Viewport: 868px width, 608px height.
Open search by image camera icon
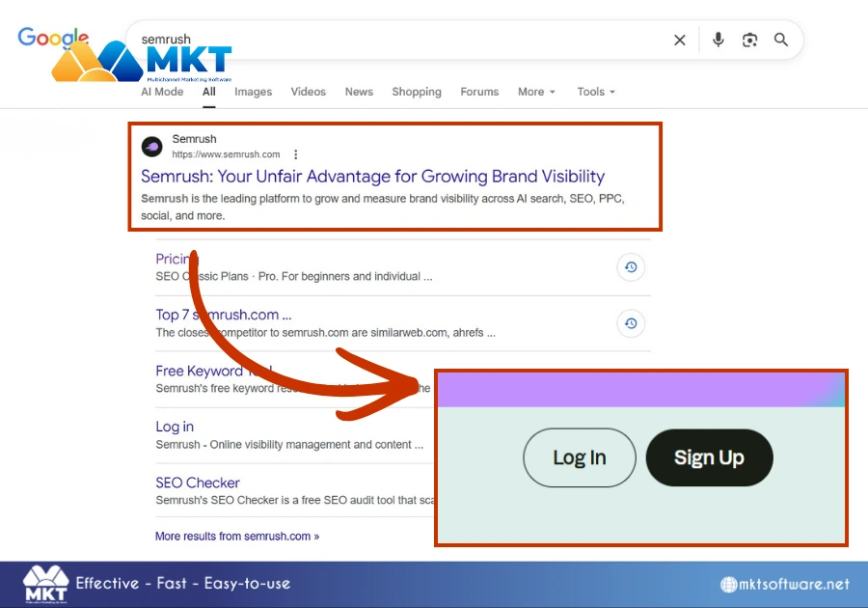pos(749,40)
